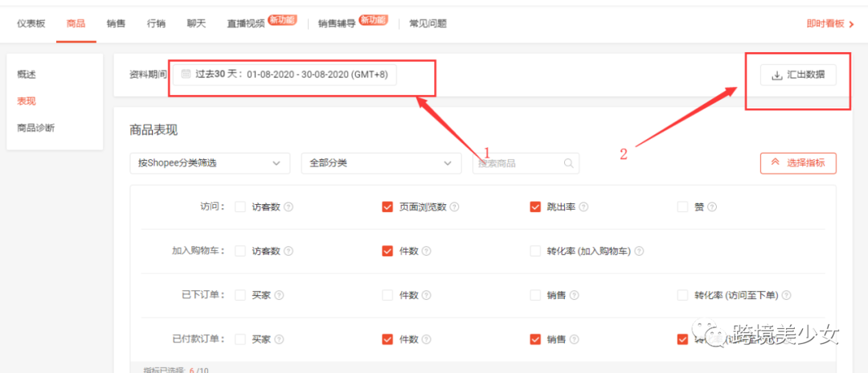The height and width of the screenshot is (373, 868).
Task: Open the 销售辅导 tab
Action: pyautogui.click(x=337, y=24)
